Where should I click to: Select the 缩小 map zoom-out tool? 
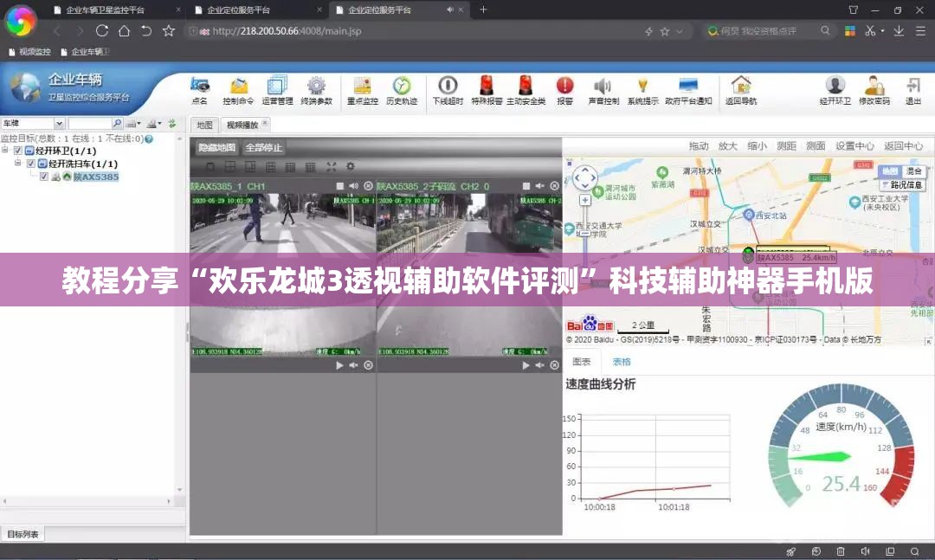point(757,145)
